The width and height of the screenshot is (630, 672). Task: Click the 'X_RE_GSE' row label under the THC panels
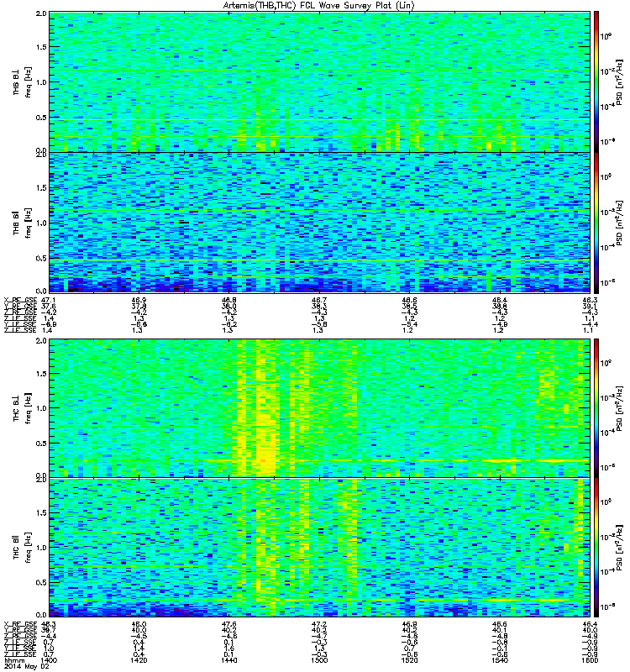tap(20, 624)
